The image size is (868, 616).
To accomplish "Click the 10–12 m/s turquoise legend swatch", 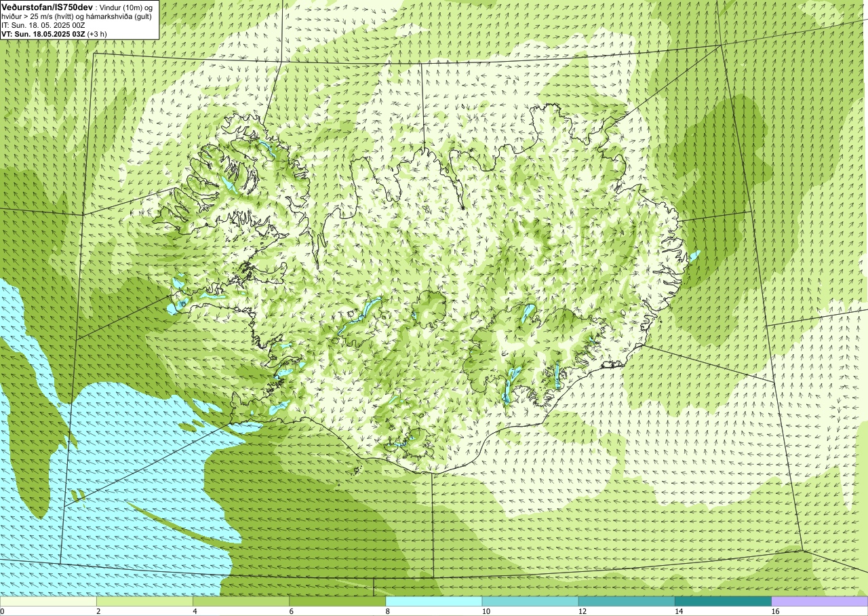I will tap(530, 601).
